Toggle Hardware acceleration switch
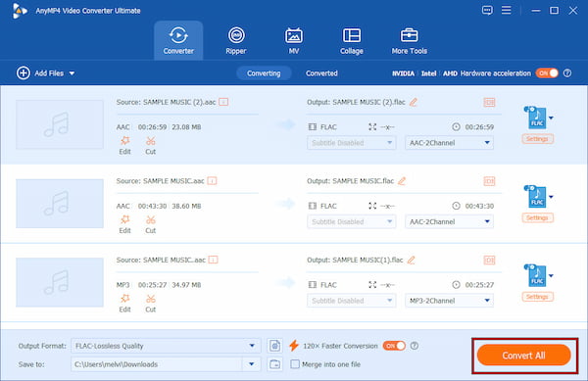Image resolution: width=588 pixels, height=381 pixels. (x=547, y=73)
